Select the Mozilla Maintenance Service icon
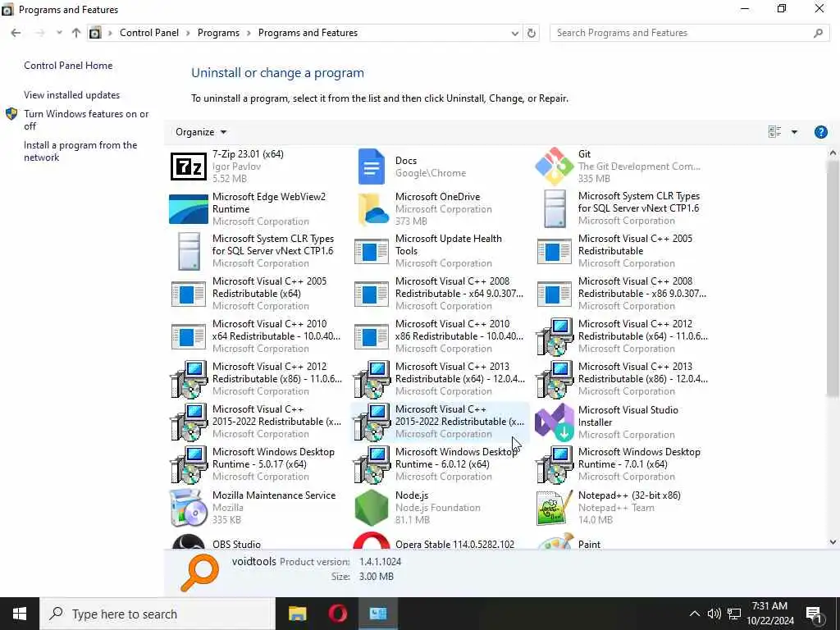This screenshot has width=840, height=630. pyautogui.click(x=188, y=507)
